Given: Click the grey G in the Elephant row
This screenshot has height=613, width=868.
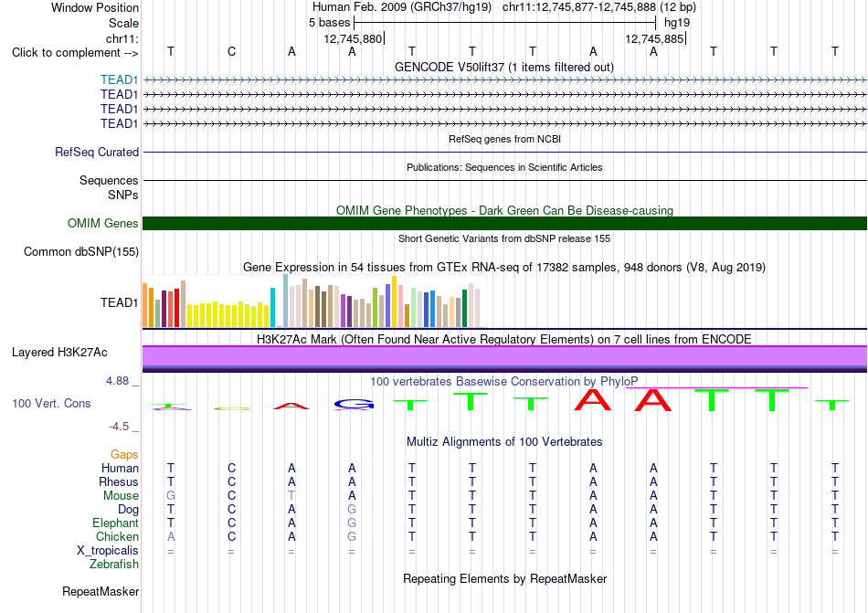Looking at the screenshot, I should pyautogui.click(x=352, y=523).
